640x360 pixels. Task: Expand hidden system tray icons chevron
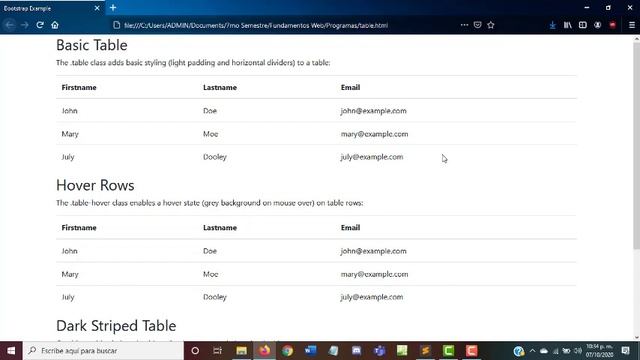pos(532,351)
